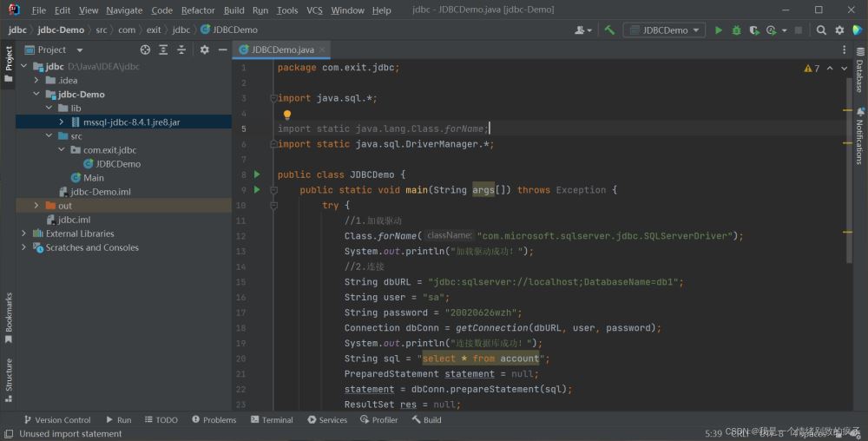Image resolution: width=868 pixels, height=441 pixels.
Task: Collapse all in Project panel
Action: (x=180, y=50)
